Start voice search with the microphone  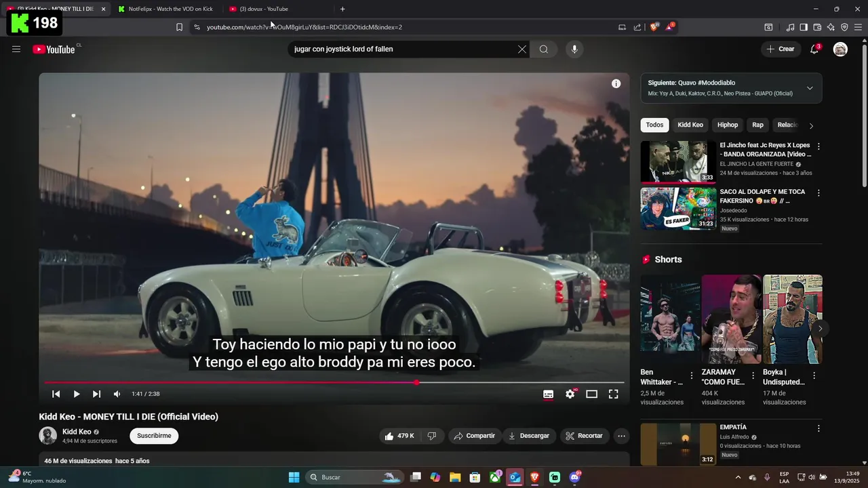[574, 49]
